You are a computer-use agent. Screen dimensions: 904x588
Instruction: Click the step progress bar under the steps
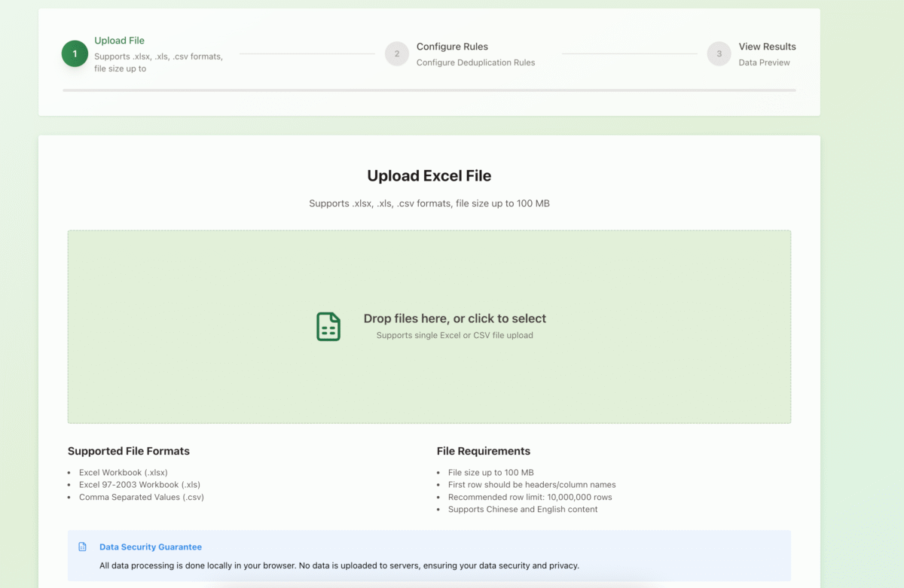(x=429, y=90)
